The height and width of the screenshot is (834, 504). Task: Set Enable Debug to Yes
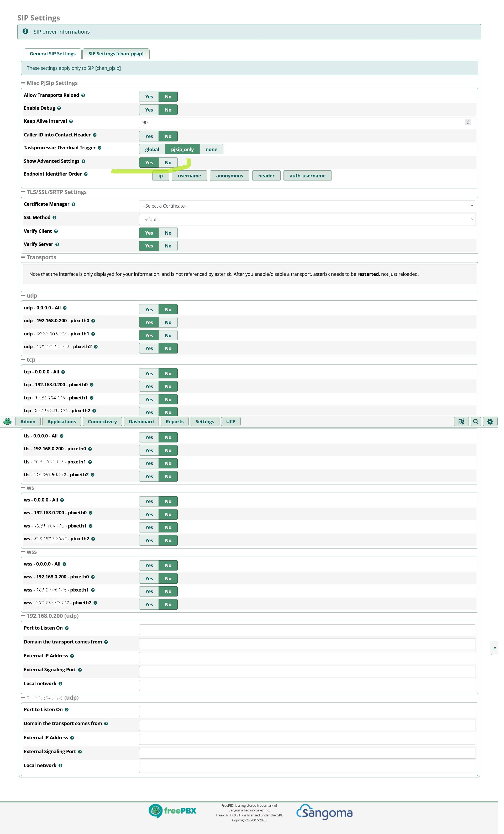click(x=149, y=110)
